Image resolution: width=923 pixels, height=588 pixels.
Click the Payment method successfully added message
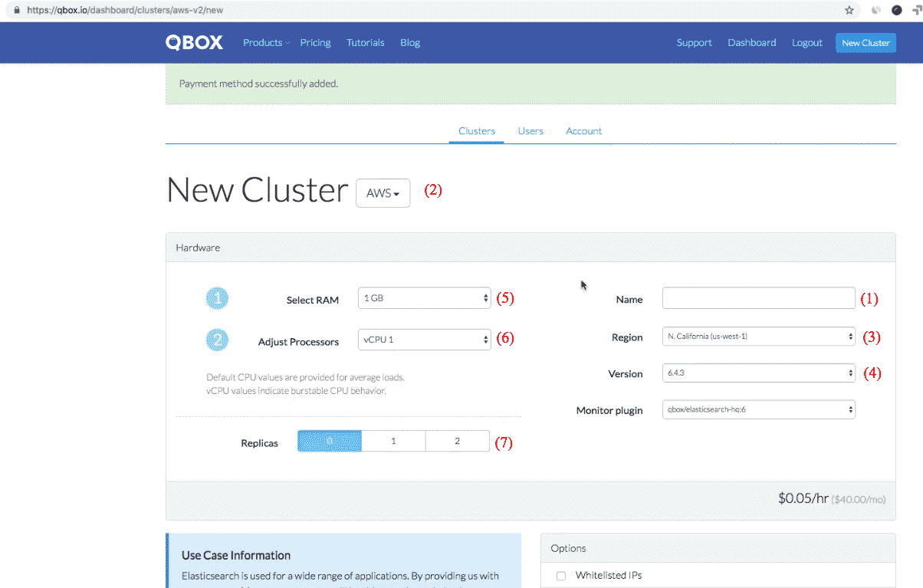click(258, 84)
